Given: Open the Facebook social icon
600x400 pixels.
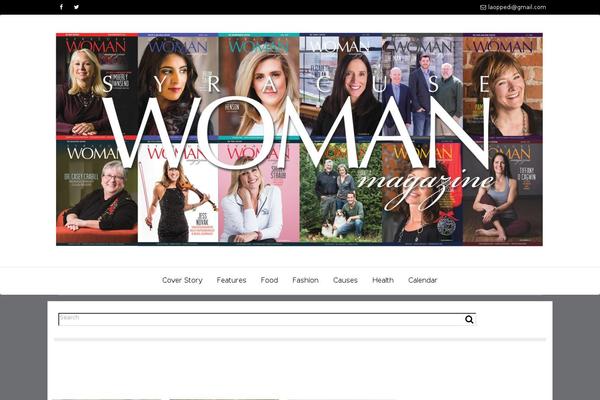Looking at the screenshot, I should pyautogui.click(x=61, y=7).
